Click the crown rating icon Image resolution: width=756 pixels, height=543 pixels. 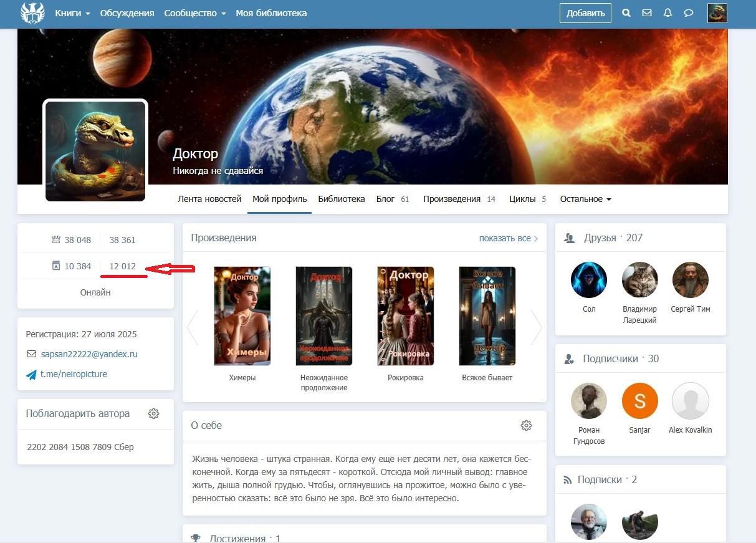pos(56,239)
